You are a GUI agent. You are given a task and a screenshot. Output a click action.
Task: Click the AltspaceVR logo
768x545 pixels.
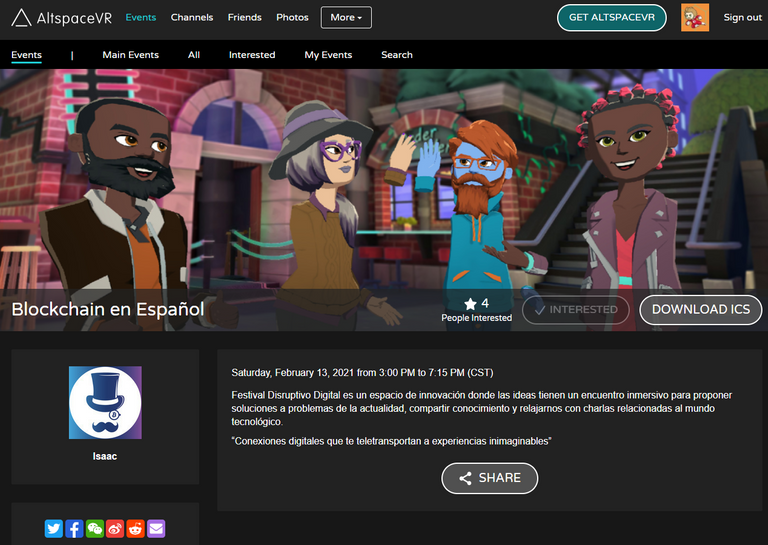point(62,18)
